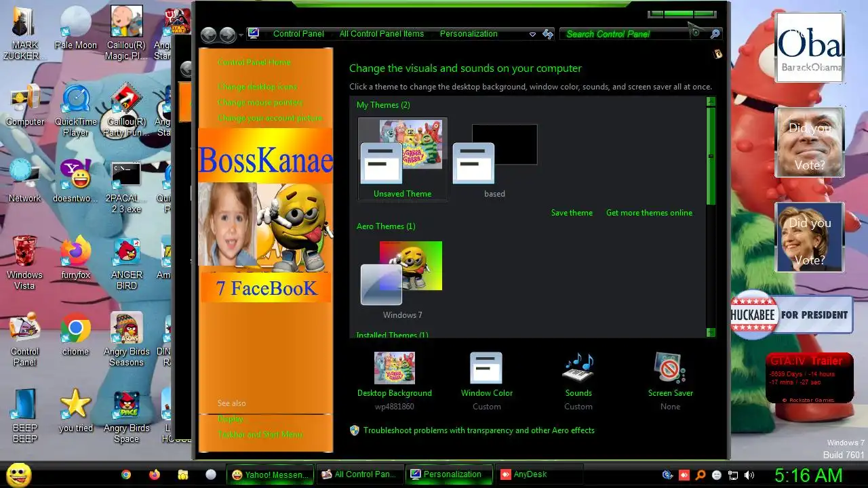Click theme list scroll up arrow
Screen dimensions: 868x488
(711, 102)
